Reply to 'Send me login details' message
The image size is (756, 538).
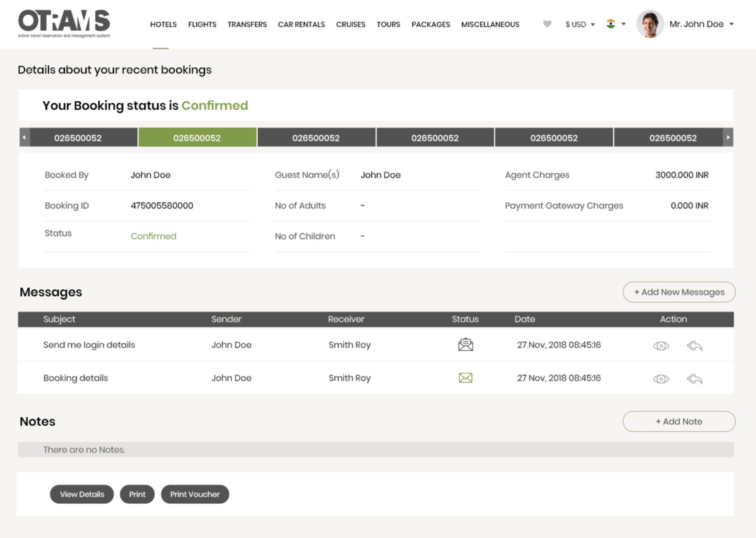click(694, 346)
